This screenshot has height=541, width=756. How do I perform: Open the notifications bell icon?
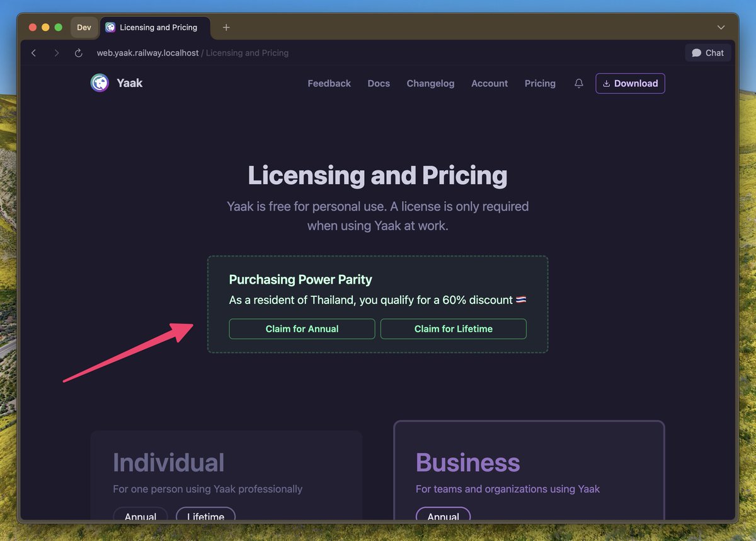[x=579, y=83]
